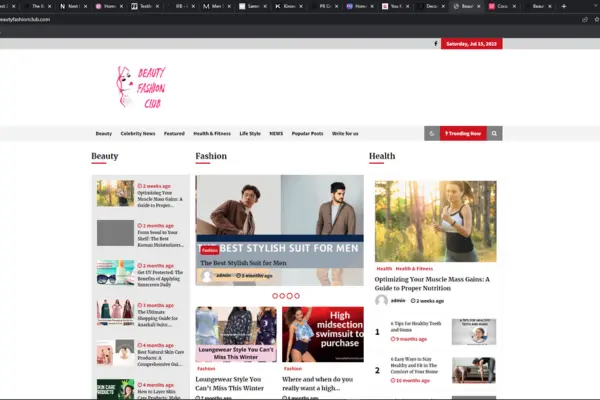This screenshot has width=600, height=400.
Task: Open the Loungewear Style winter thumbnail
Action: click(x=236, y=334)
